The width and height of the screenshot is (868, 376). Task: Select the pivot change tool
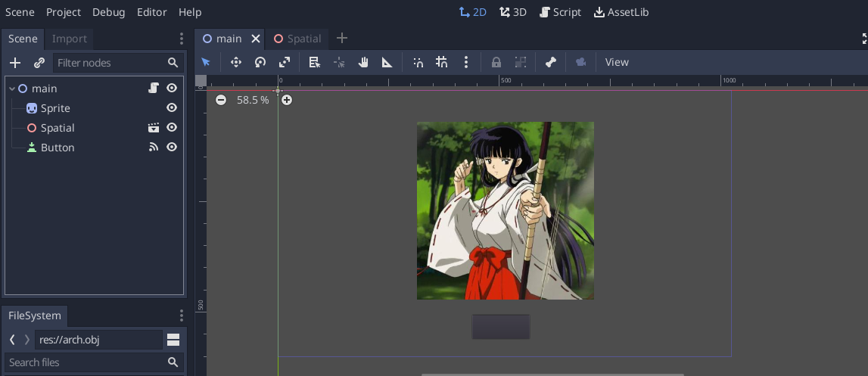(x=339, y=62)
